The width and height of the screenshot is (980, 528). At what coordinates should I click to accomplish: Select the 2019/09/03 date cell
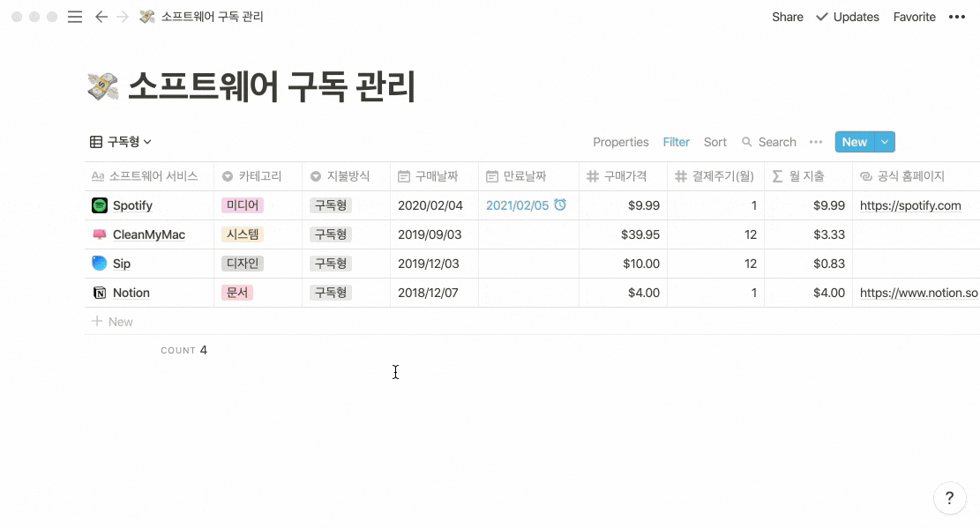434,234
